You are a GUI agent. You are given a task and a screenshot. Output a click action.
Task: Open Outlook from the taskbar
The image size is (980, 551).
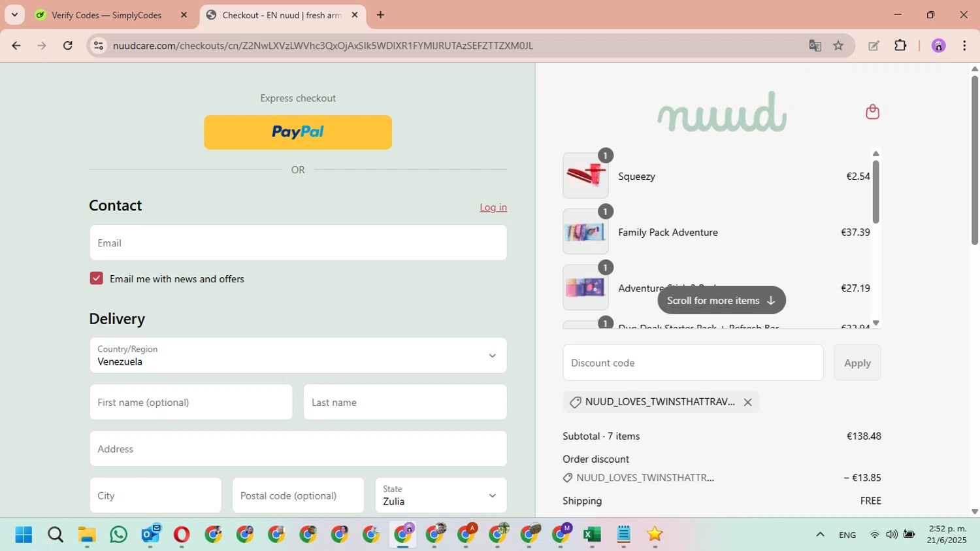[150, 534]
